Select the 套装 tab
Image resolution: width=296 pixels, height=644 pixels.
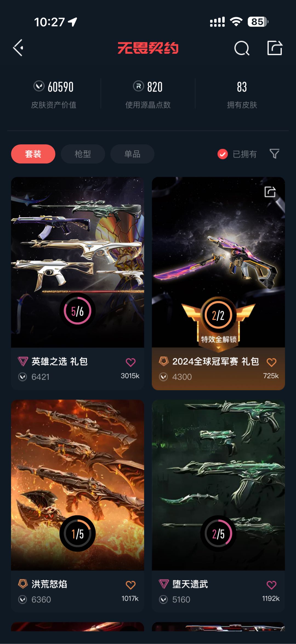click(x=33, y=154)
